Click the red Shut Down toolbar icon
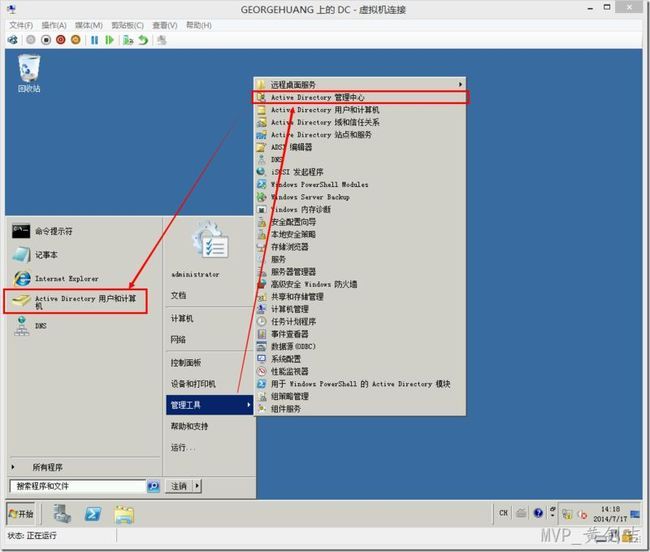 (61, 40)
